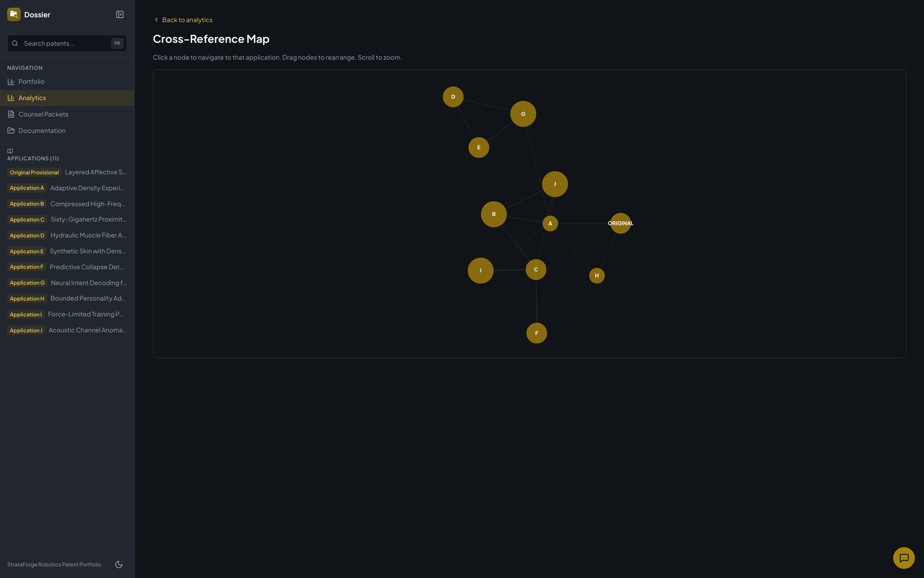Open Application G Neural Intent Decoding
The height and width of the screenshot is (578, 924).
click(67, 283)
